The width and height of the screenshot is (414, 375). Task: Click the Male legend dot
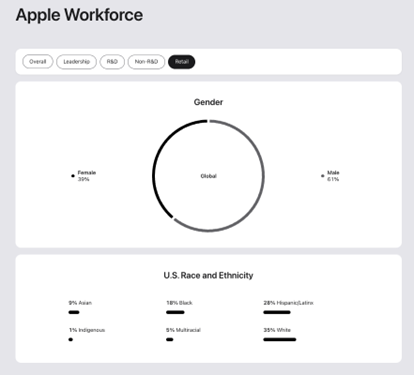pos(322,176)
